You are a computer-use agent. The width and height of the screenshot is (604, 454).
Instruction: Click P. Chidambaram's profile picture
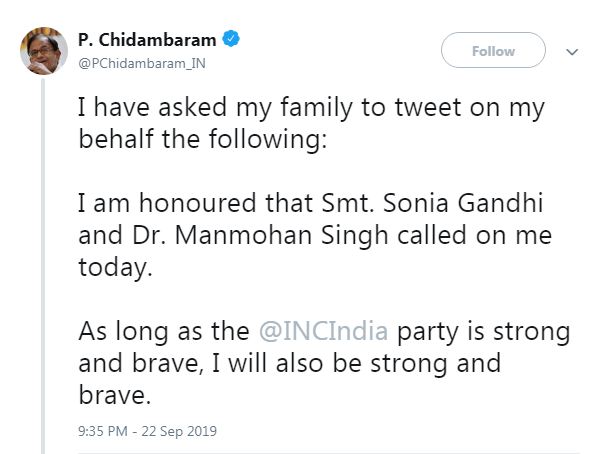(x=40, y=52)
